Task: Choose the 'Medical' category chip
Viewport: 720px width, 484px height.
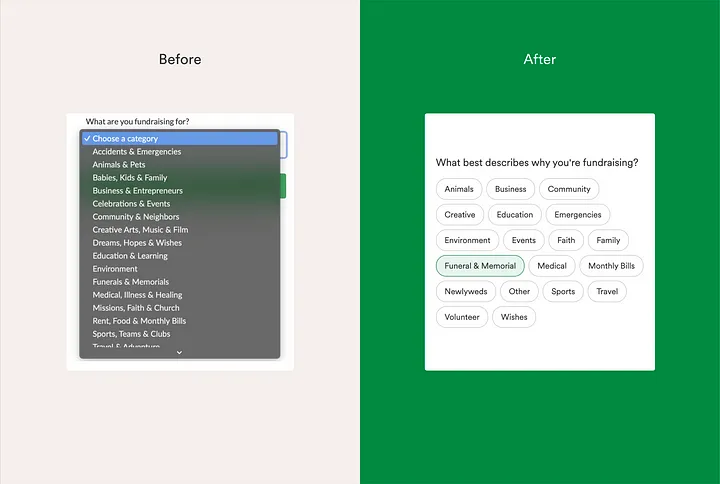Action: coord(552,266)
